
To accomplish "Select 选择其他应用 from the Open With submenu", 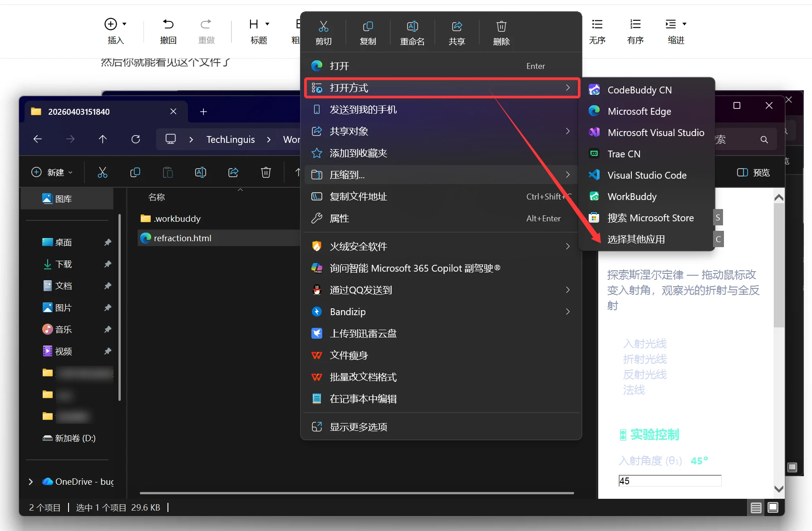I will click(636, 239).
